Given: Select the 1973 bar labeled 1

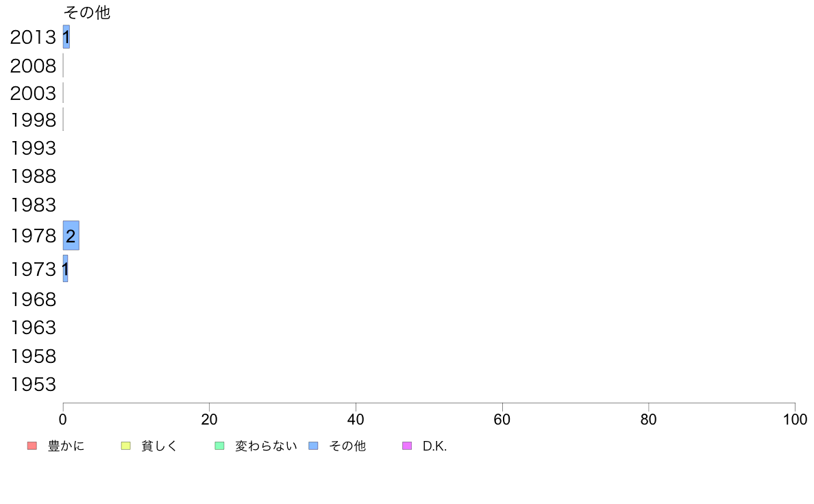Looking at the screenshot, I should click(x=65, y=269).
